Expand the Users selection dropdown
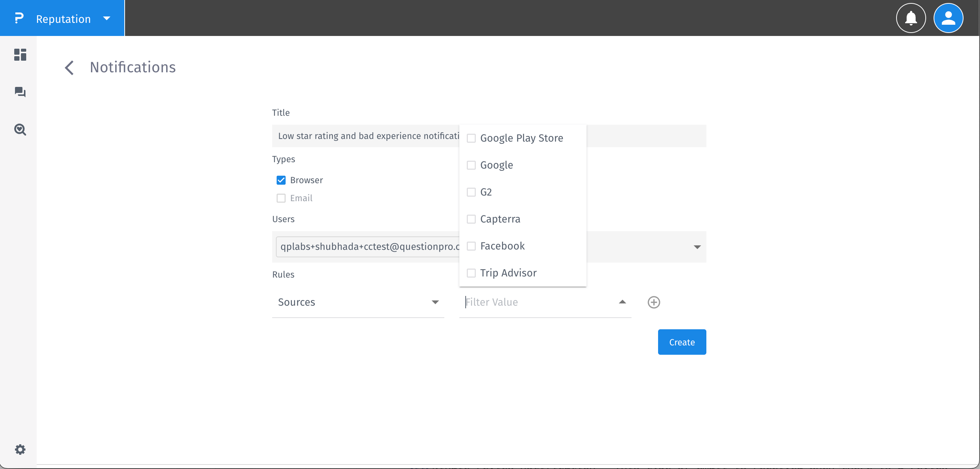The height and width of the screenshot is (469, 980). (x=697, y=247)
